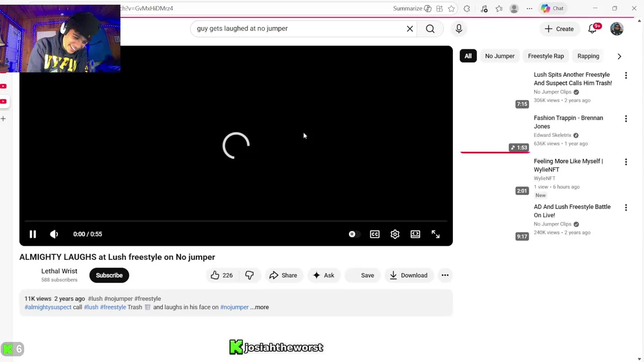
Task: Open the Lethal Wrist channel name
Action: click(x=59, y=271)
